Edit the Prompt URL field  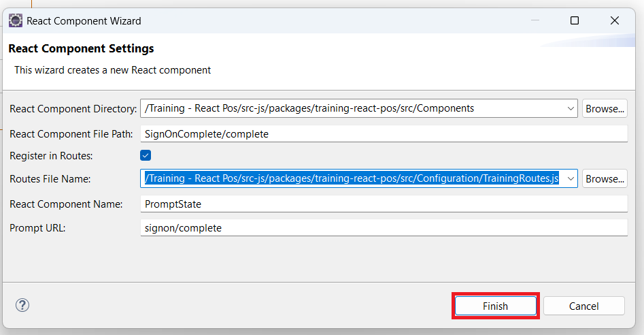click(x=384, y=227)
